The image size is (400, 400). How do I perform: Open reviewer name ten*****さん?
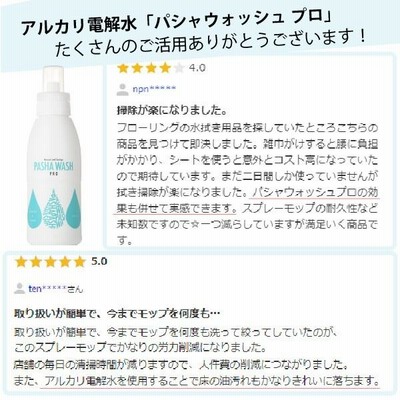tap(55, 289)
